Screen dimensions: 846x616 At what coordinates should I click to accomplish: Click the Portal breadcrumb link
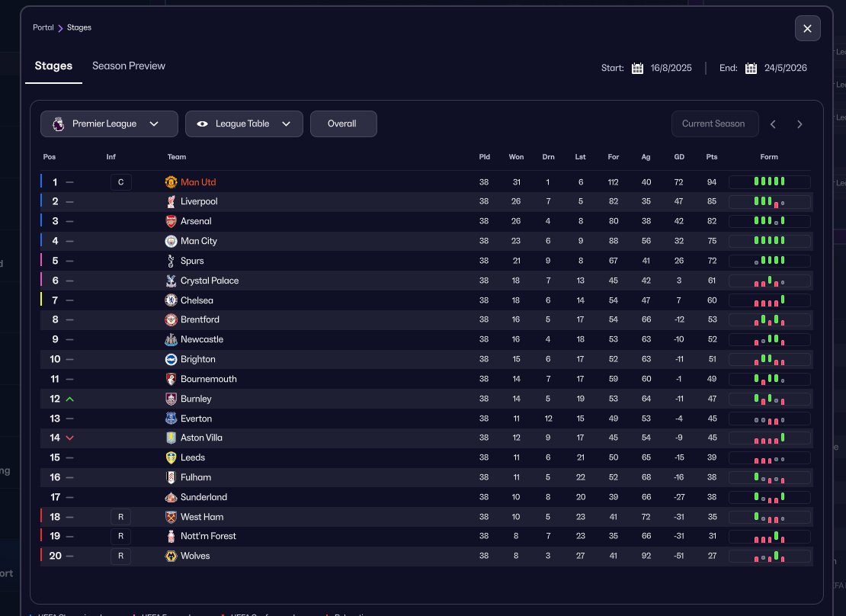(x=43, y=27)
